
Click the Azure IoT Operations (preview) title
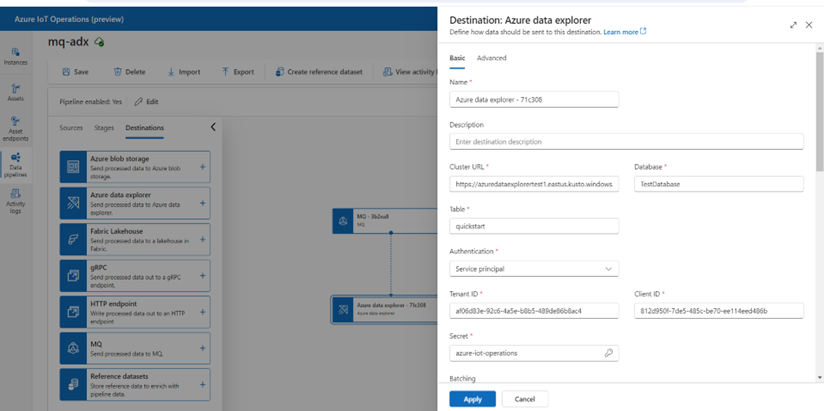point(69,19)
